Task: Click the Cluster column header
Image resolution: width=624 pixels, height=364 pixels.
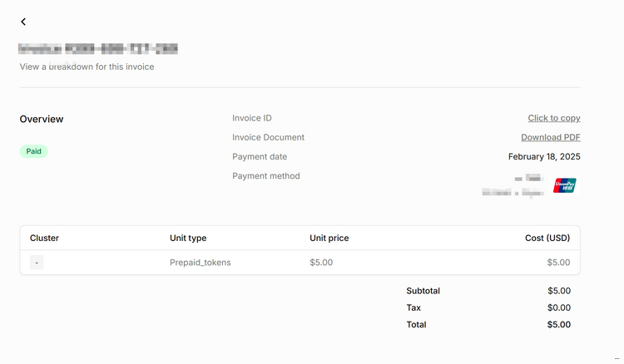Action: click(x=44, y=238)
